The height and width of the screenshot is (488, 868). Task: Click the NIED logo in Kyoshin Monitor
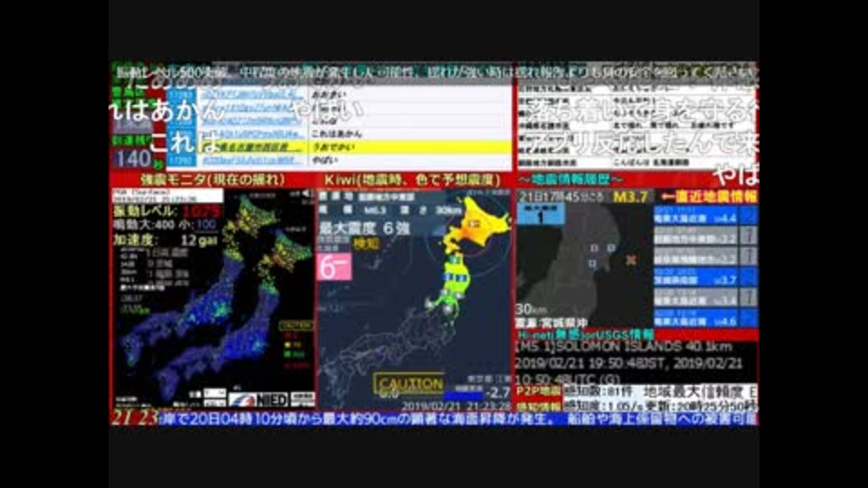click(259, 400)
